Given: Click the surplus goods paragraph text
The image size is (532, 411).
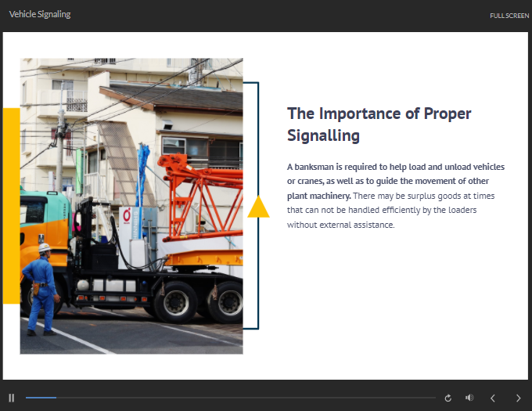Looking at the screenshot, I should point(391,211).
